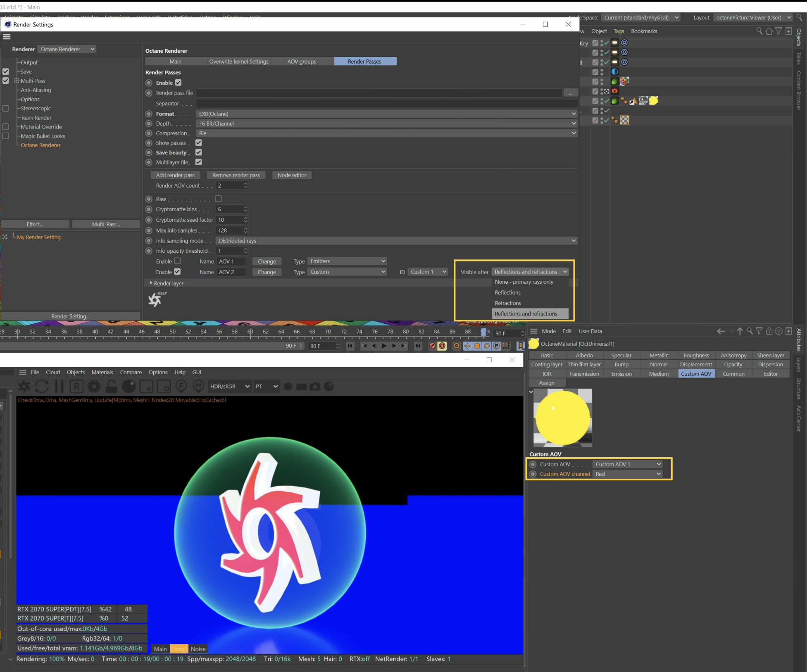The image size is (807, 672).
Task: Enable the AOV 1 checkbox
Action: click(x=177, y=261)
